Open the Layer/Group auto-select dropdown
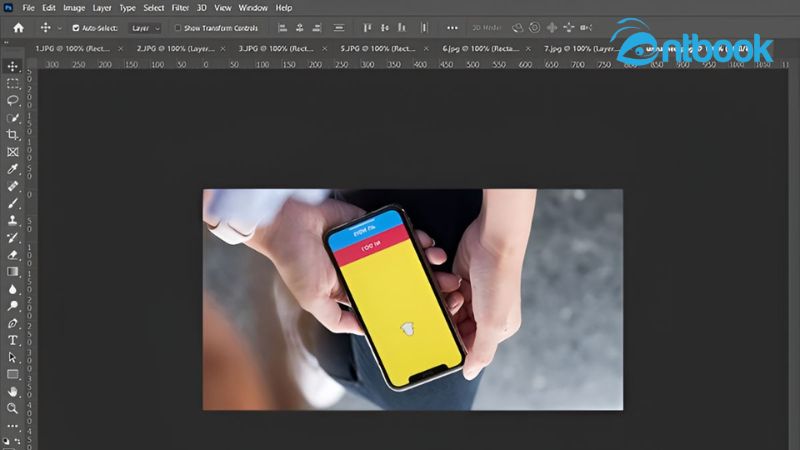The width and height of the screenshot is (800, 450). coord(145,28)
